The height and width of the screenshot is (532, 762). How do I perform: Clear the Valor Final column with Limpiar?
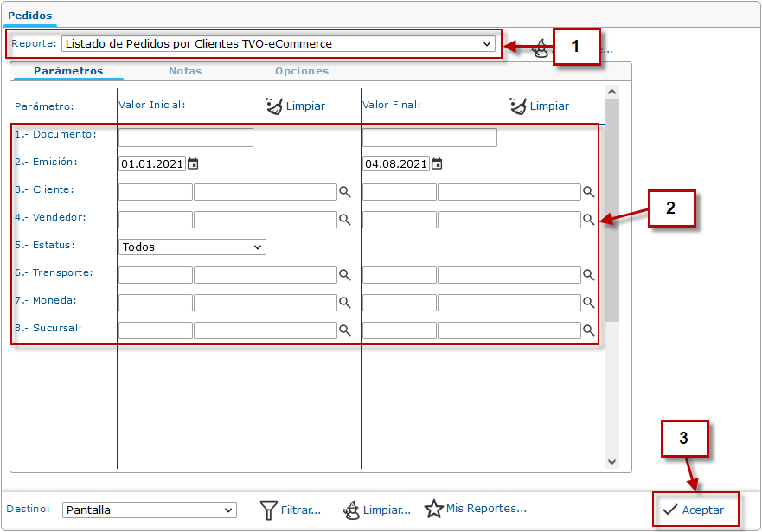540,106
